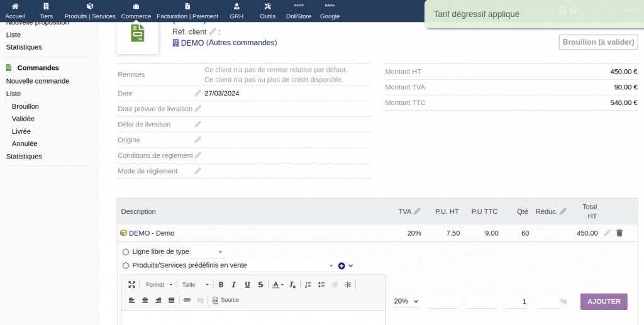Maximize the text editor
This screenshot has height=325, width=644.
(131, 285)
